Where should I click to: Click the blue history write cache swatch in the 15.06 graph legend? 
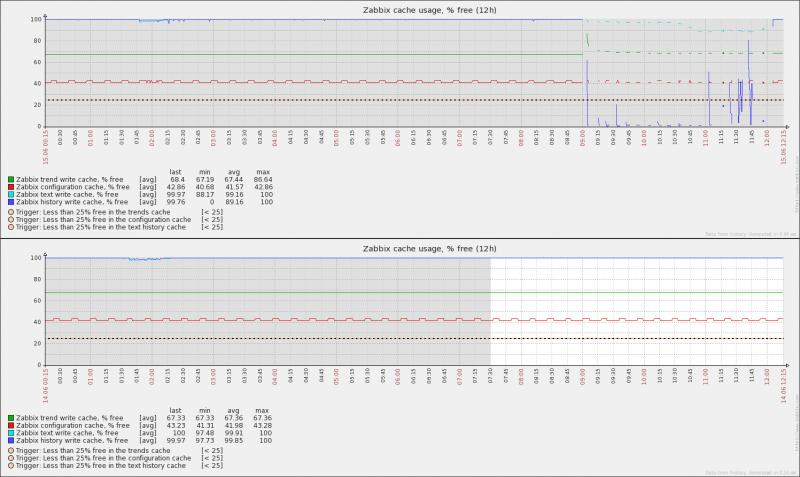tap(11, 202)
